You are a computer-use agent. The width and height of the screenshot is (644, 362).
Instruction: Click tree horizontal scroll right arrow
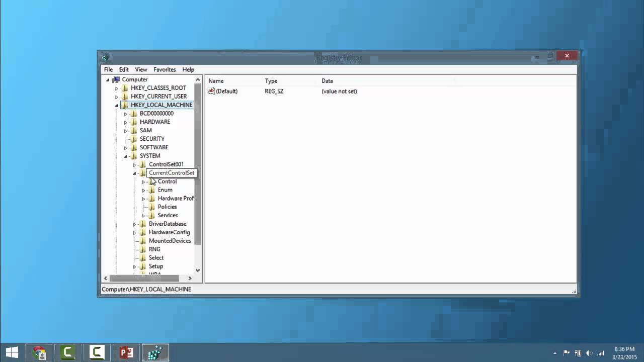point(190,278)
